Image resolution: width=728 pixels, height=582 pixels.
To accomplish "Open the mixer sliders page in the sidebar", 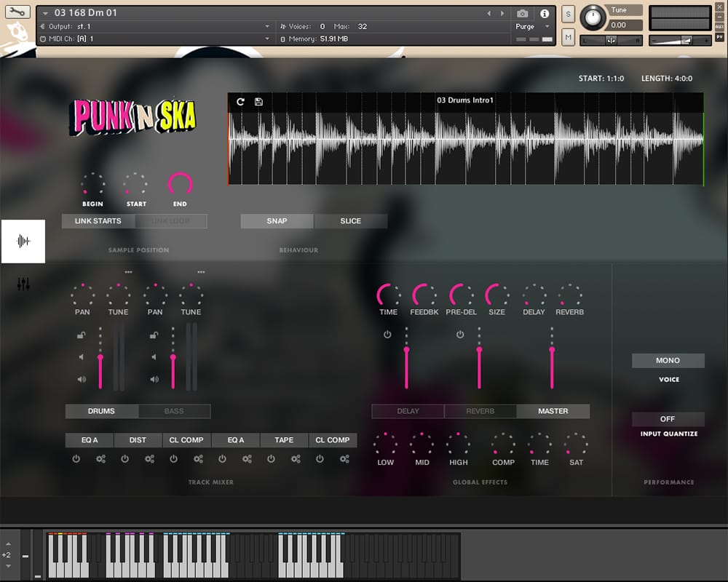I will (23, 284).
